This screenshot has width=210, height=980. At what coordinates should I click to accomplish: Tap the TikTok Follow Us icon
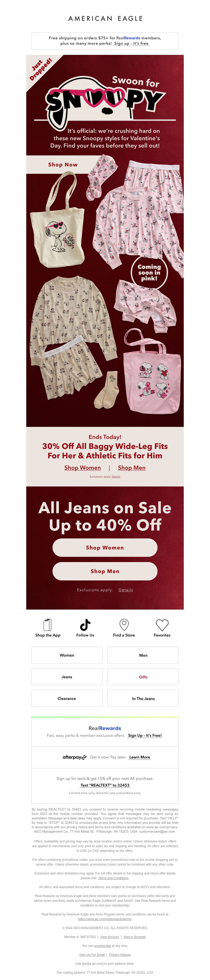[85, 625]
